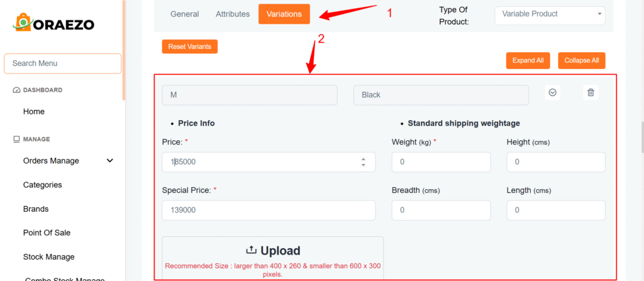Click the Weight (kg) input field
The width and height of the screenshot is (644, 281).
441,162
